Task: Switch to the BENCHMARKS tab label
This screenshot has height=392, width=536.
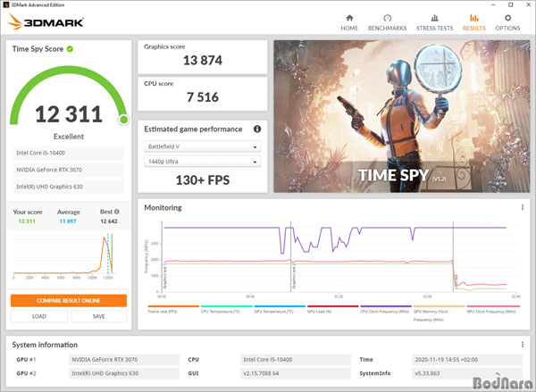Action: (x=387, y=28)
